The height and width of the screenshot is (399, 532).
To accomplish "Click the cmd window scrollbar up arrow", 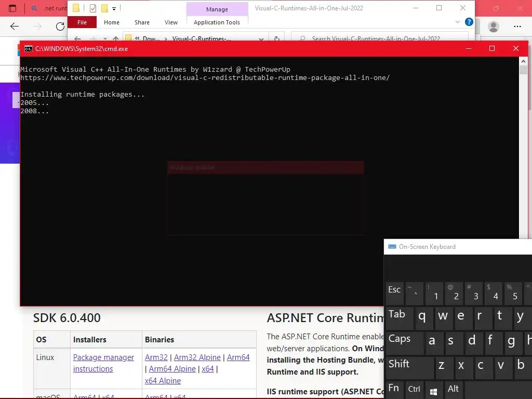I will click(523, 61).
